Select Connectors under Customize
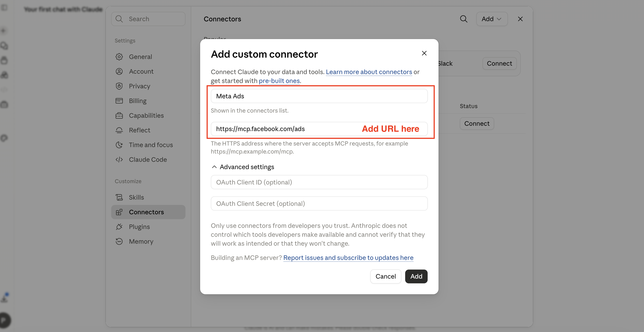Screen dimensions: 644x332 [x=148, y=212]
